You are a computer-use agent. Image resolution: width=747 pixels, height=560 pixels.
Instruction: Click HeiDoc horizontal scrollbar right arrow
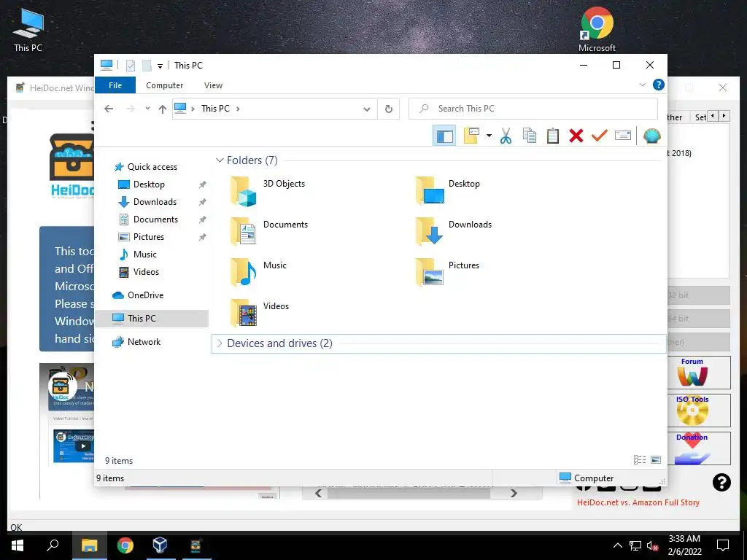point(514,494)
